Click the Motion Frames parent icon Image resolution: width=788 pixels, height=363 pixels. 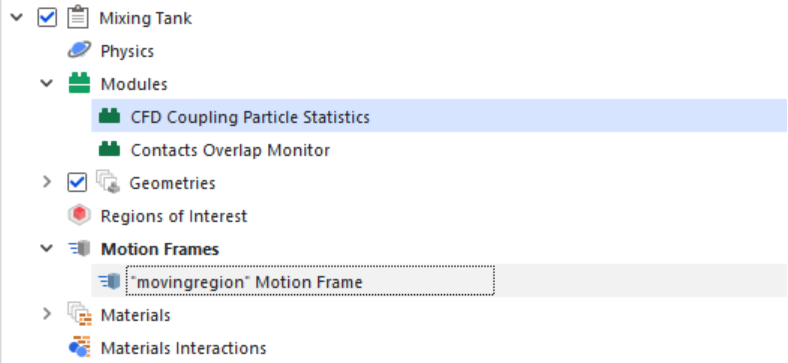[x=79, y=248]
